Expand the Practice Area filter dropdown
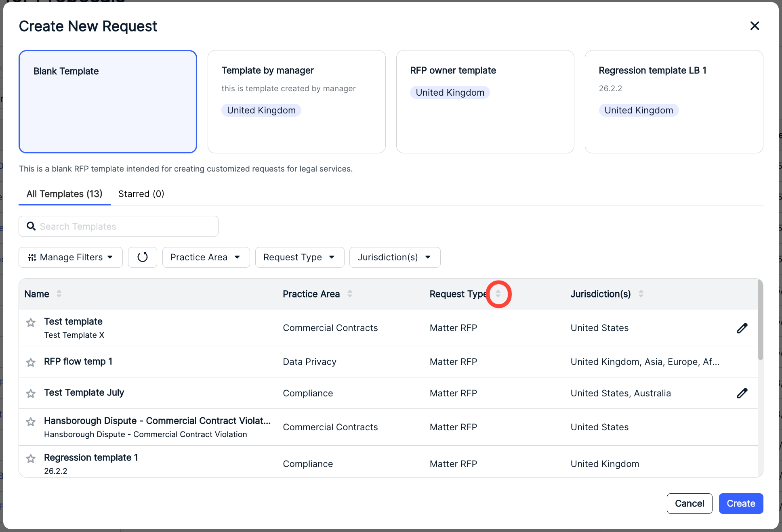 206,257
